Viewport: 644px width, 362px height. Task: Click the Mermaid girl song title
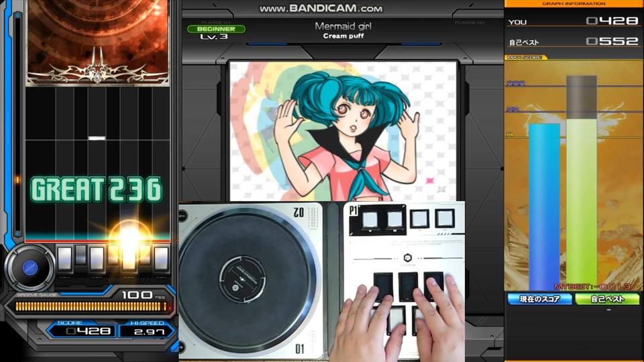pyautogui.click(x=343, y=26)
